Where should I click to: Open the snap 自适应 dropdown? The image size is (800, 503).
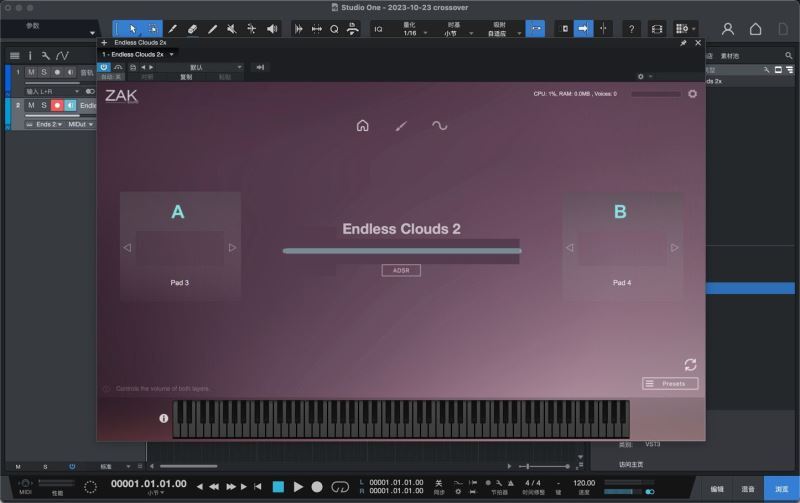pyautogui.click(x=503, y=33)
